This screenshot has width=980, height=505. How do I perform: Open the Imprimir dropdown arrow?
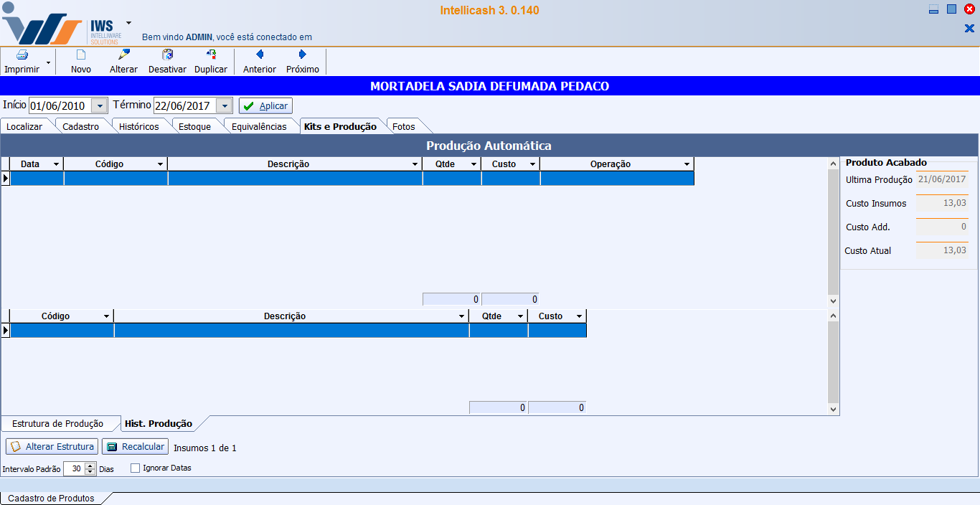(x=48, y=63)
